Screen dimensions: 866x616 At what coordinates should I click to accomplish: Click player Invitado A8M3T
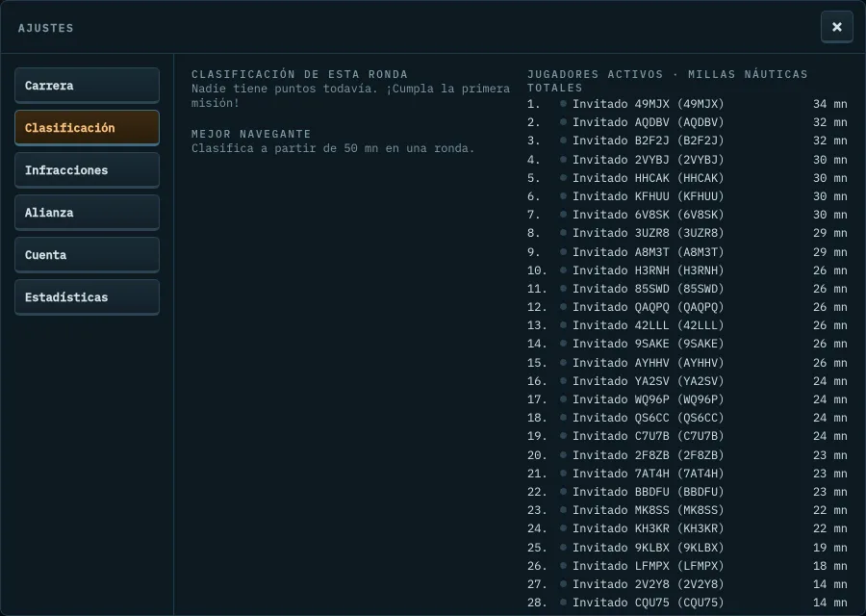tap(687, 252)
